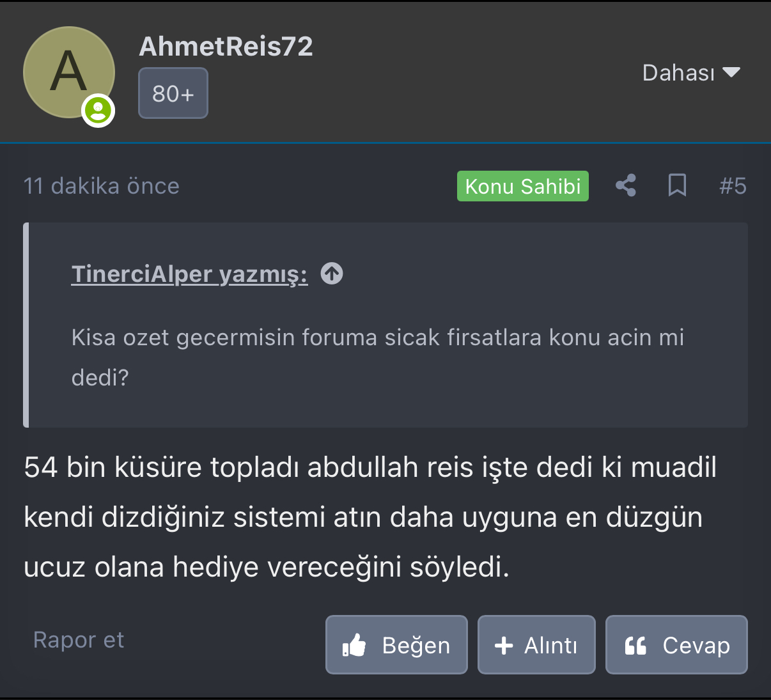Viewport: 771px width, 700px height.
Task: Report the post with Rapor et
Action: [x=79, y=639]
